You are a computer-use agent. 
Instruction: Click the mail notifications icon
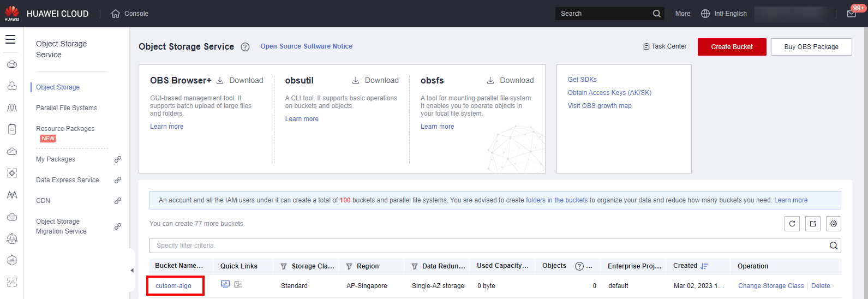coord(851,14)
